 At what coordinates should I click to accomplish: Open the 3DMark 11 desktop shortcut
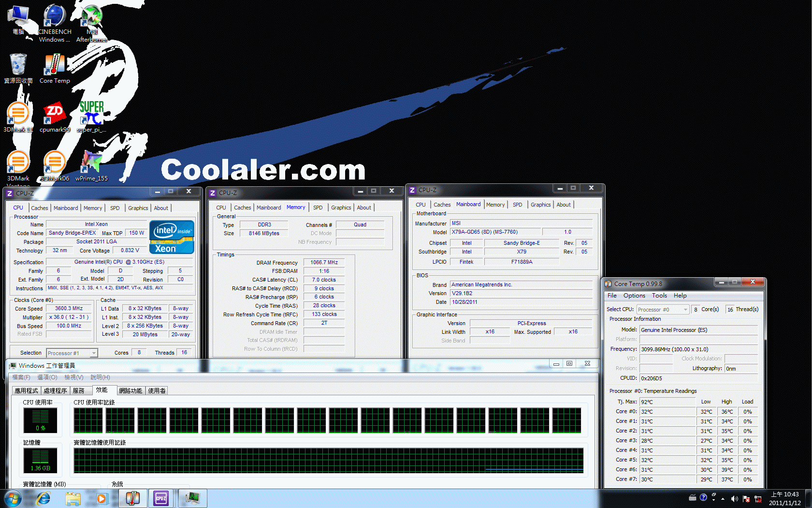(x=18, y=118)
